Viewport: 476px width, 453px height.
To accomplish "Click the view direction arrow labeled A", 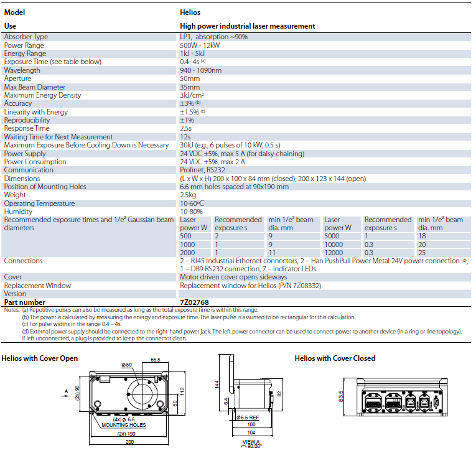I will click(67, 393).
